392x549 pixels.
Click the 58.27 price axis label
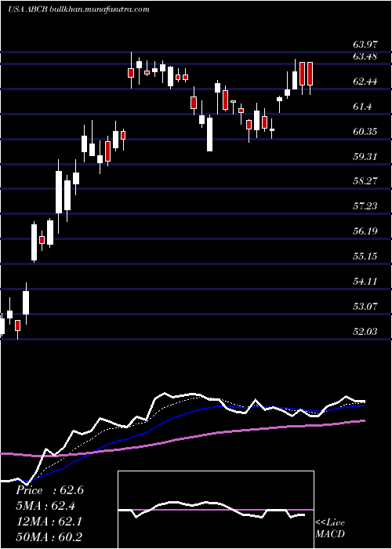(365, 181)
